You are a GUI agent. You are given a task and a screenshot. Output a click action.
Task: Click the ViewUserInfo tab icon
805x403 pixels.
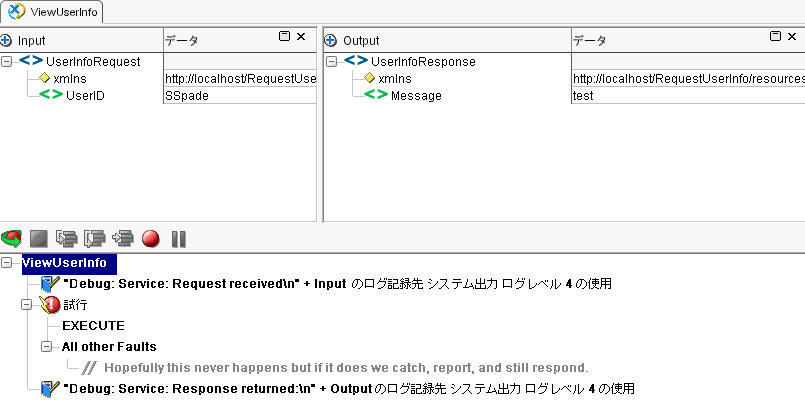[x=17, y=11]
